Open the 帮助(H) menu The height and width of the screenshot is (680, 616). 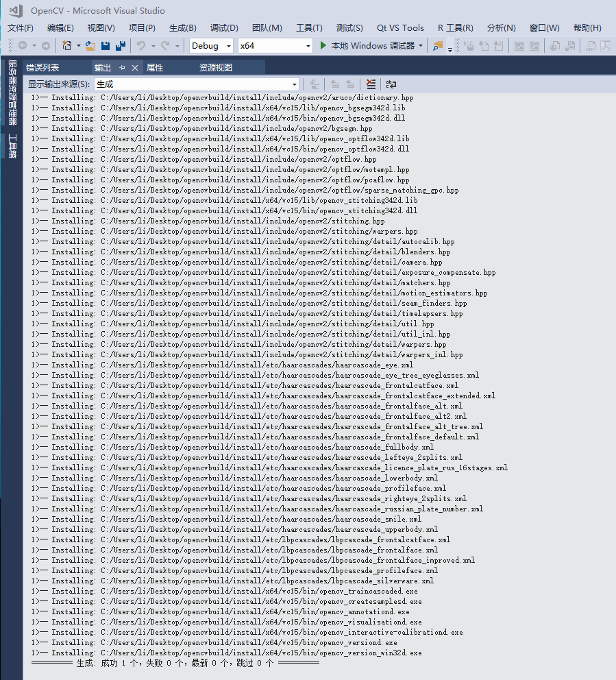coord(587,27)
